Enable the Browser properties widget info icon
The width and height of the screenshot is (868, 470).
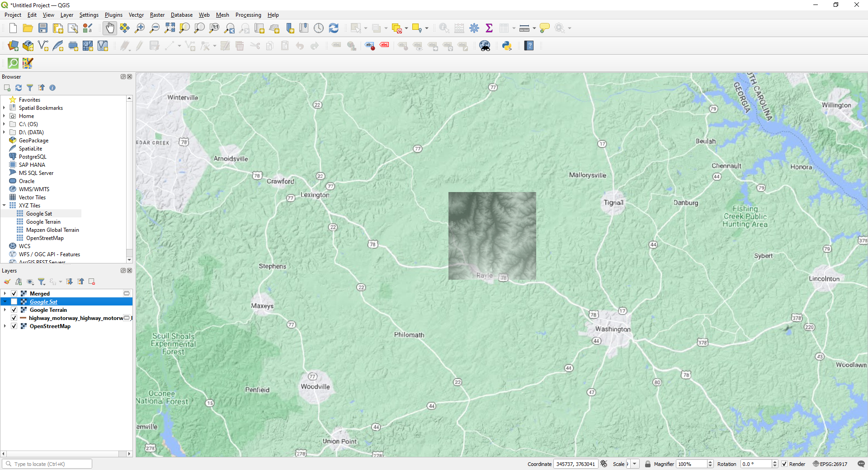(x=52, y=88)
